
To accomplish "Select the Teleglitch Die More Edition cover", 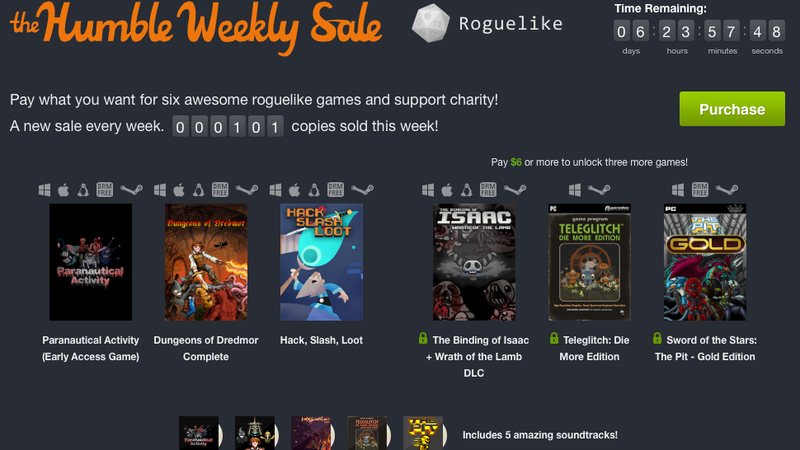I will pos(589,262).
